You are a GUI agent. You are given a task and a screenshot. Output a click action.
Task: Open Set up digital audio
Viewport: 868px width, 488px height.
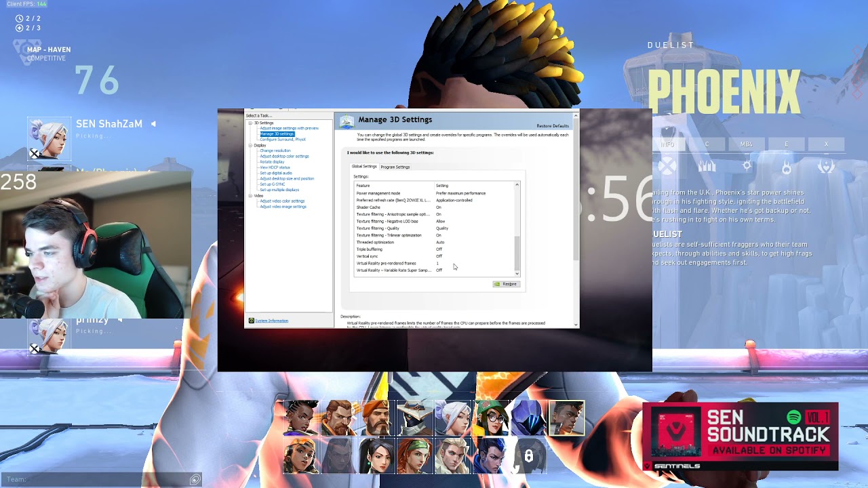click(x=276, y=173)
